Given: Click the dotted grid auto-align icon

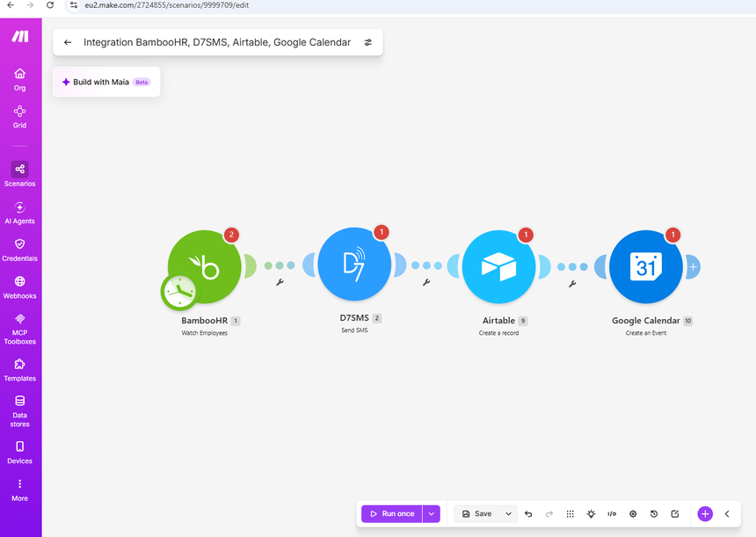Looking at the screenshot, I should pos(570,514).
